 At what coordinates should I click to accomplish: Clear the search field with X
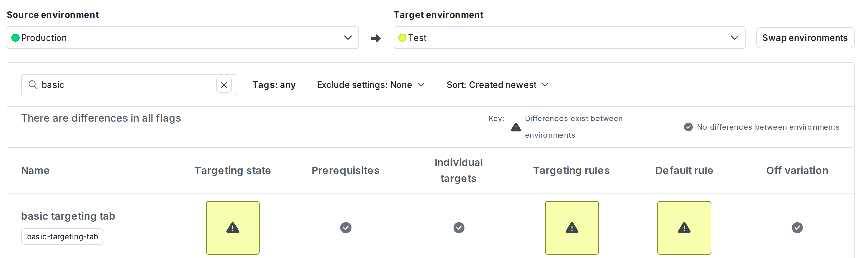click(x=224, y=85)
